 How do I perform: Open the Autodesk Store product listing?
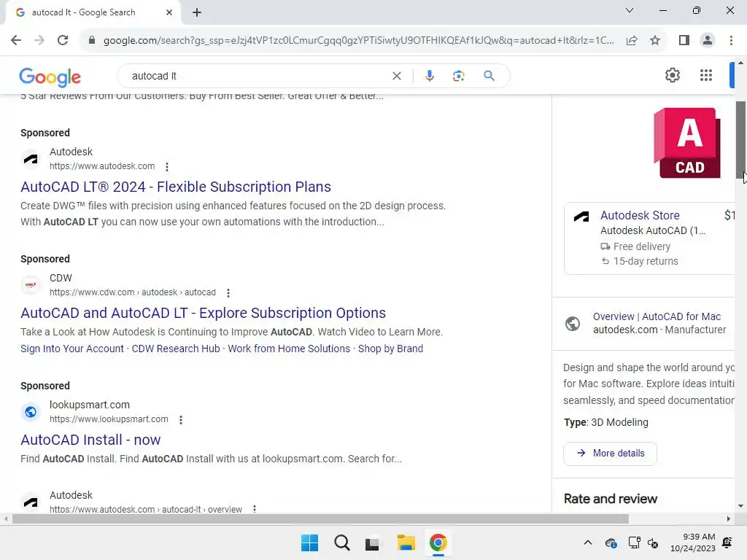point(640,215)
